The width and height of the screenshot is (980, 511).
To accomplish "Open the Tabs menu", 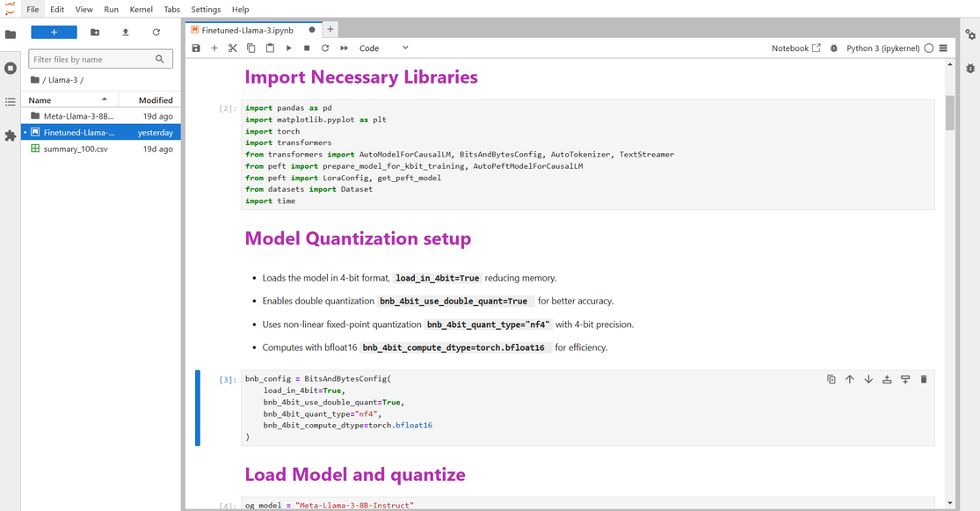I will 172,10.
